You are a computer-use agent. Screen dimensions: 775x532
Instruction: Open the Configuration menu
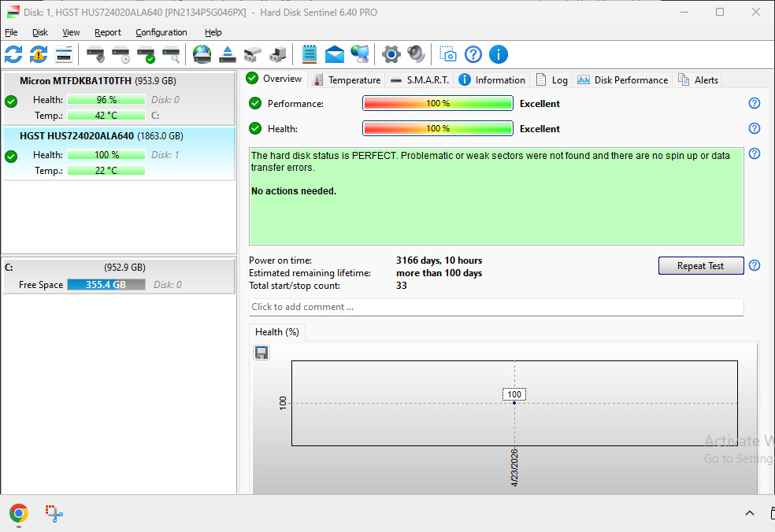[161, 32]
